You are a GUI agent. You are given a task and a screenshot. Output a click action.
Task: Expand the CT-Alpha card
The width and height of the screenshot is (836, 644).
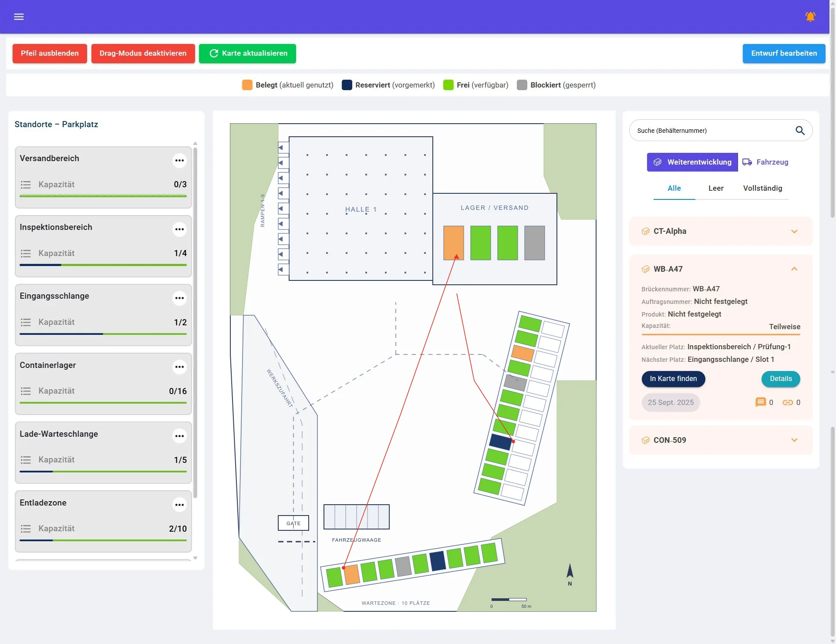coord(794,231)
